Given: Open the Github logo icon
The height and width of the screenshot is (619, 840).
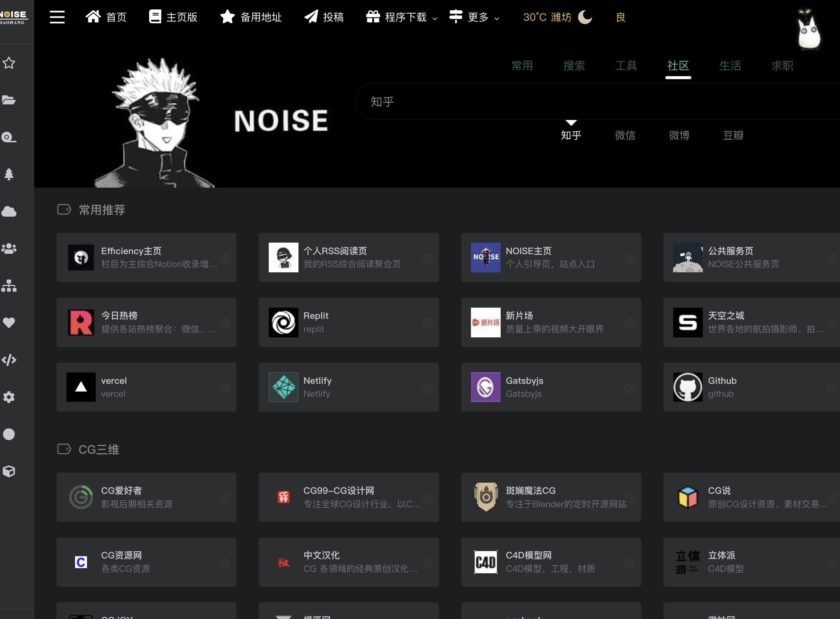Looking at the screenshot, I should coord(688,387).
